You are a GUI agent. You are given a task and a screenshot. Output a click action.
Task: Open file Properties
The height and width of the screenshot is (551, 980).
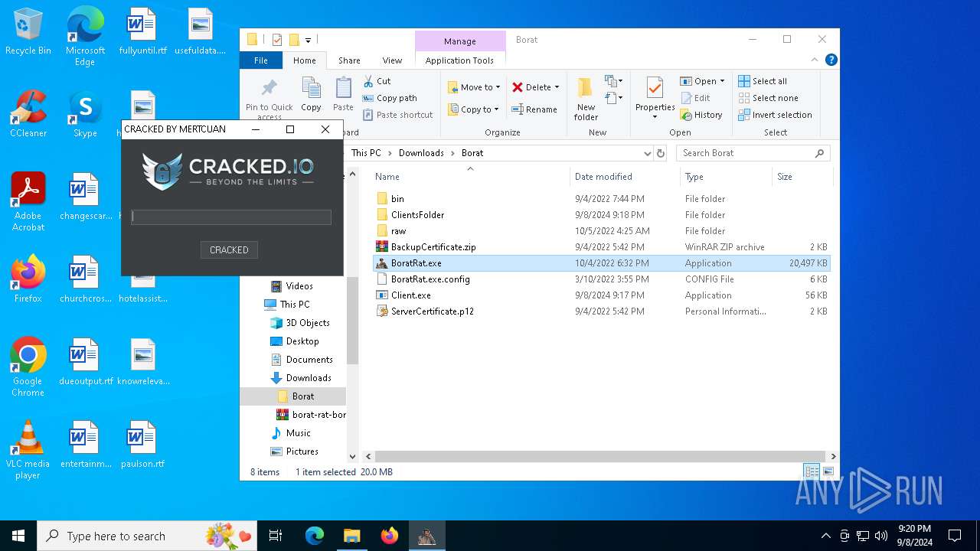click(655, 98)
